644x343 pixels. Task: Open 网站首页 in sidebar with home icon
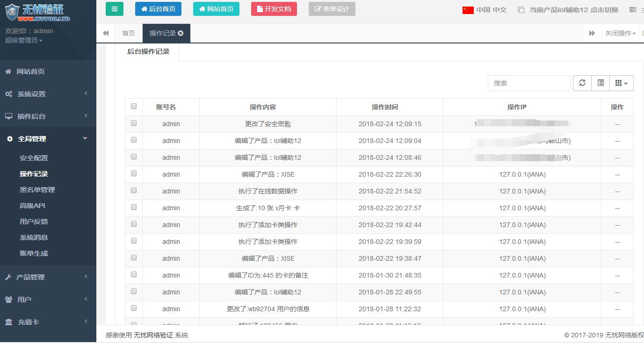coord(30,71)
